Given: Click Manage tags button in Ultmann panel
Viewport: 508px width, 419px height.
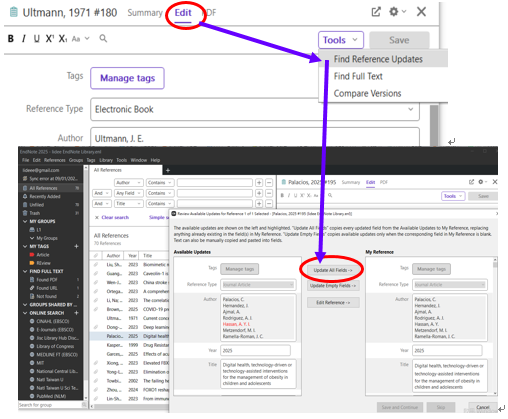Looking at the screenshot, I should (127, 78).
